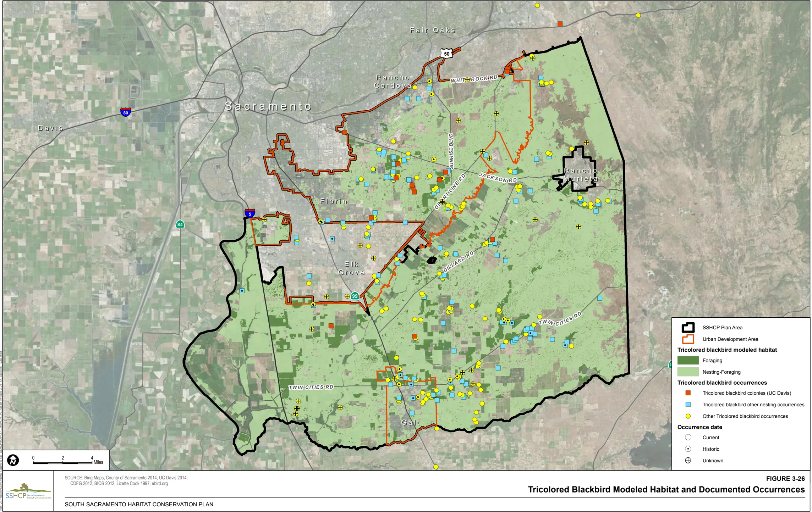812x512 pixels.
Task: Click the Unknown occurrence date legend circle
Action: 688,461
